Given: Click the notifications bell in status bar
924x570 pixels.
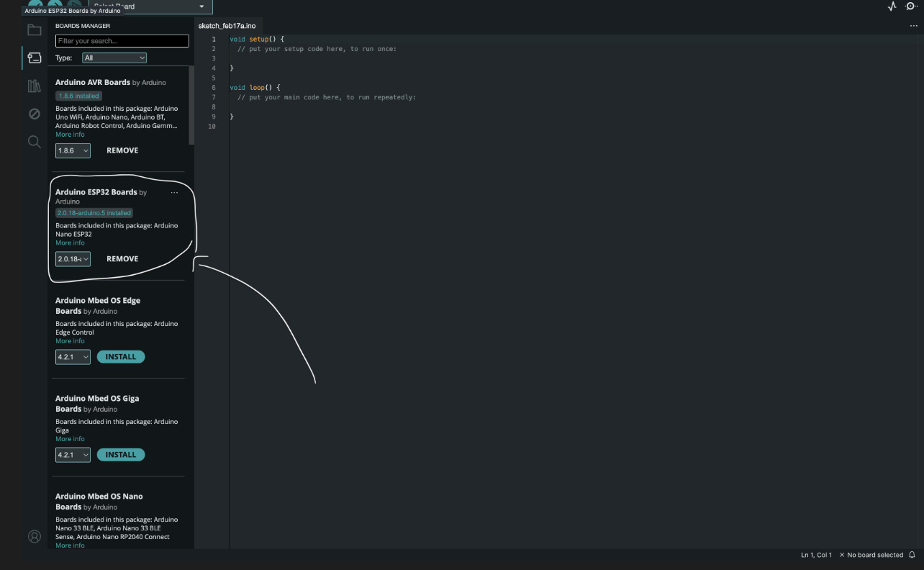Looking at the screenshot, I should click(912, 555).
